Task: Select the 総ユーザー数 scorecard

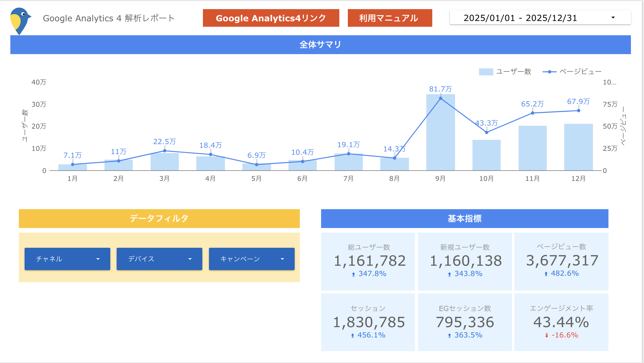Action: click(x=368, y=261)
